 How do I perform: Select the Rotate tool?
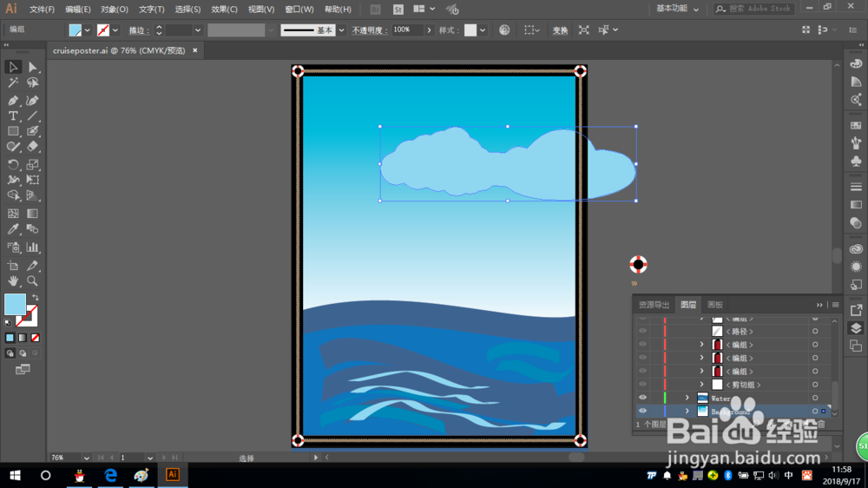click(x=13, y=164)
